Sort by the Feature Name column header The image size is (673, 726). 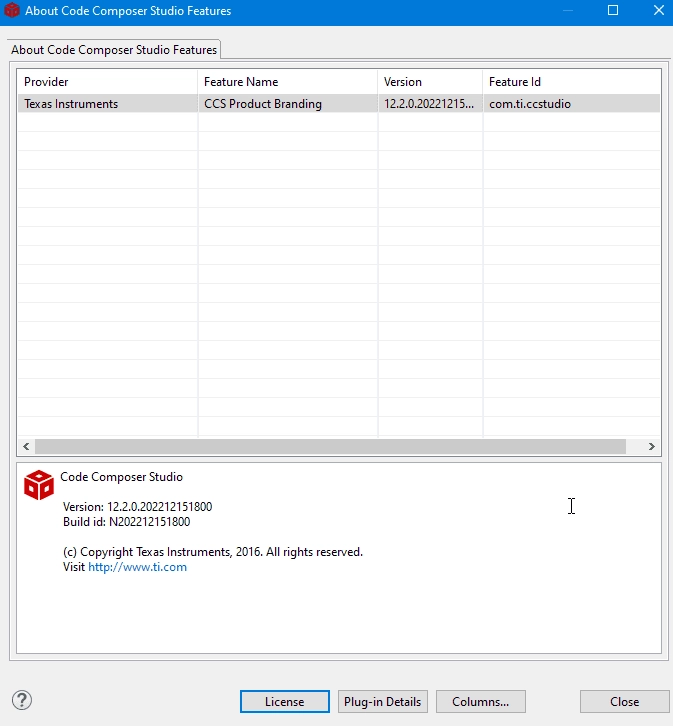287,81
